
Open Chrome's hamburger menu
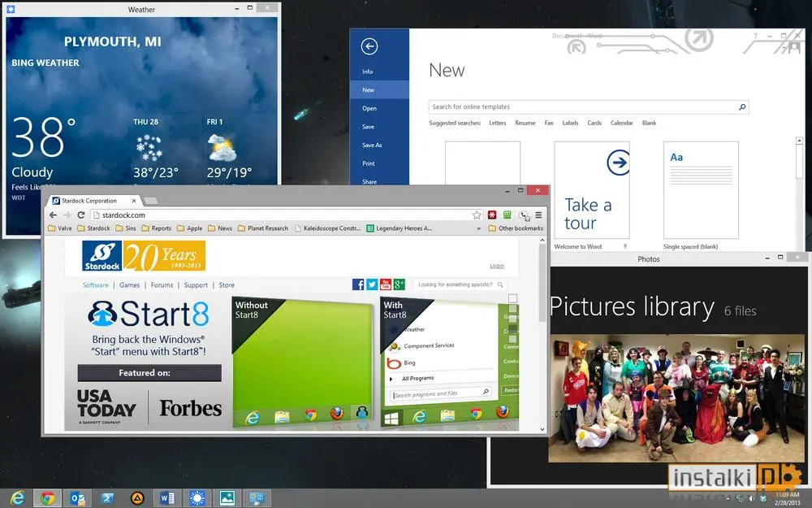pyautogui.click(x=538, y=215)
